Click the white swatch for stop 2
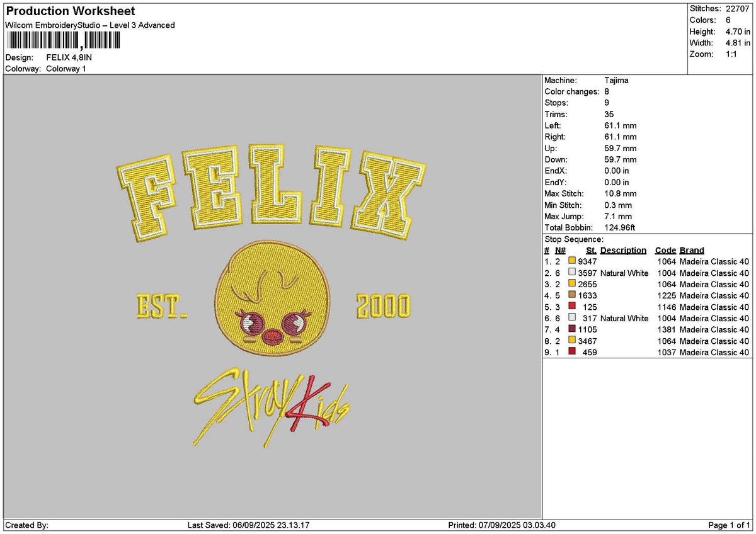Screen dimensions: 756x534 click(572, 273)
